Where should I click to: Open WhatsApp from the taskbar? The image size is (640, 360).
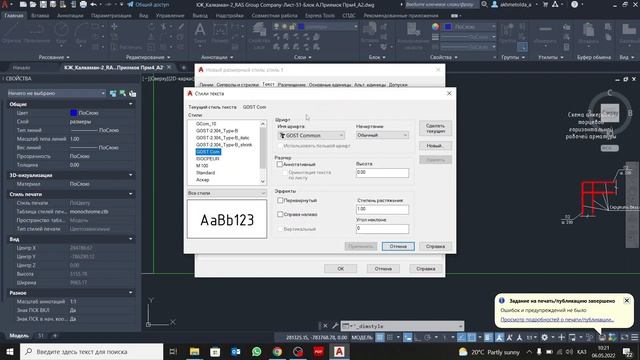click(x=257, y=351)
